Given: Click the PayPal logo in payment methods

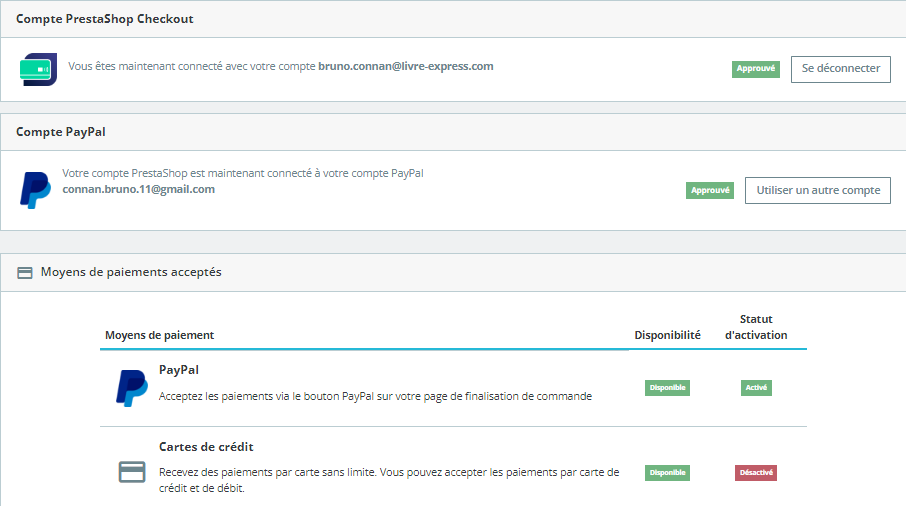Looking at the screenshot, I should pos(132,388).
